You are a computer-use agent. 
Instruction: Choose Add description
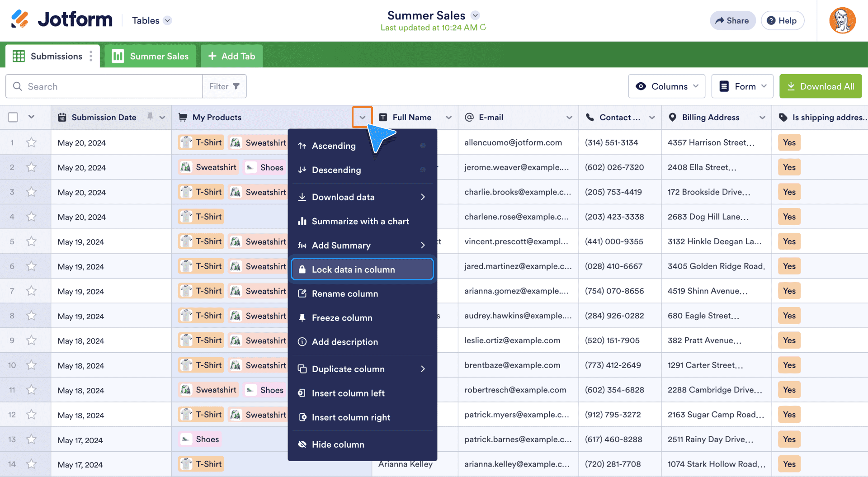(x=363, y=342)
